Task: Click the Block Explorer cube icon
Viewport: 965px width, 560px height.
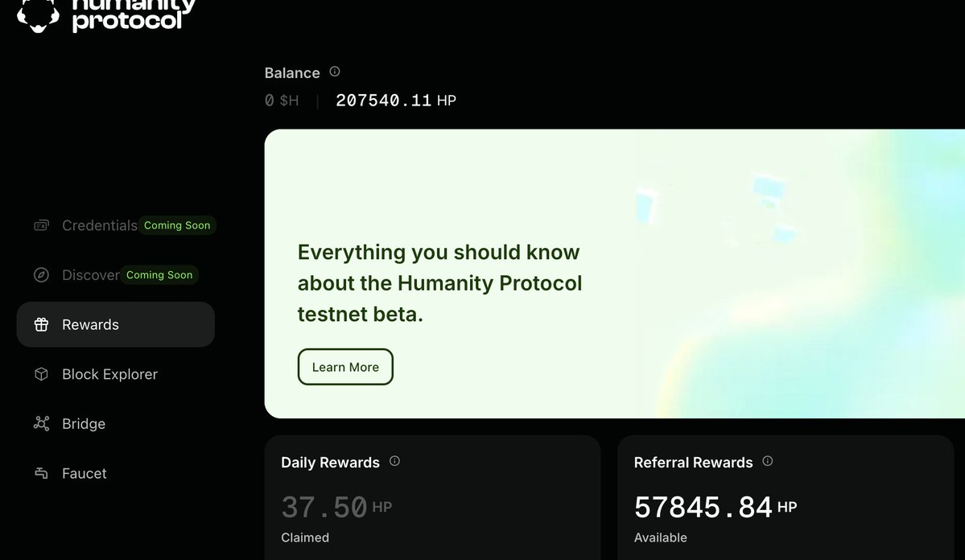Action: click(x=41, y=374)
